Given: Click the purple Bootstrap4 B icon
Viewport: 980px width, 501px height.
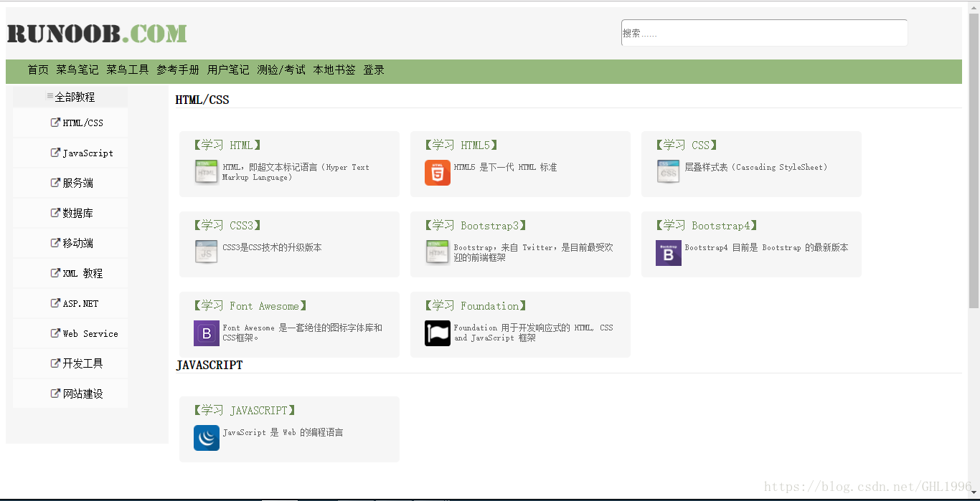Looking at the screenshot, I should click(669, 253).
